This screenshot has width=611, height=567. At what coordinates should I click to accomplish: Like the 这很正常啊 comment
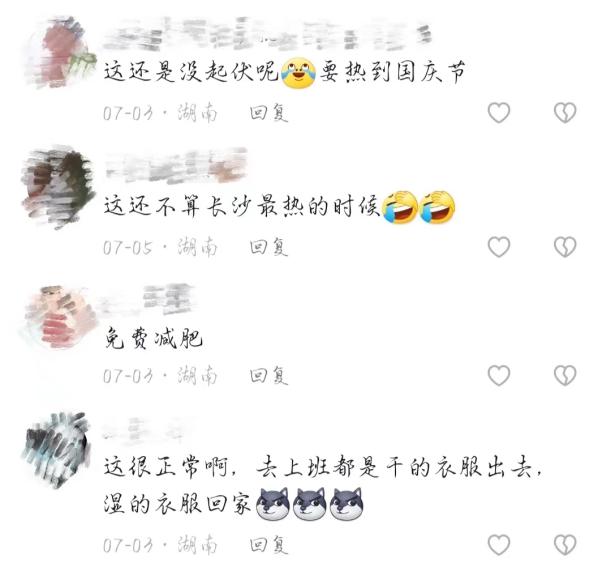click(499, 545)
